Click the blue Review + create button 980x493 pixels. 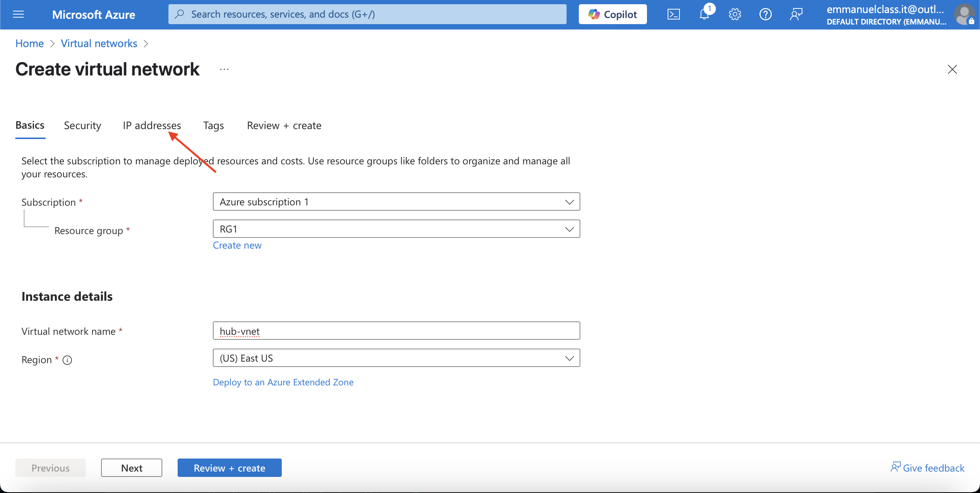tap(230, 468)
